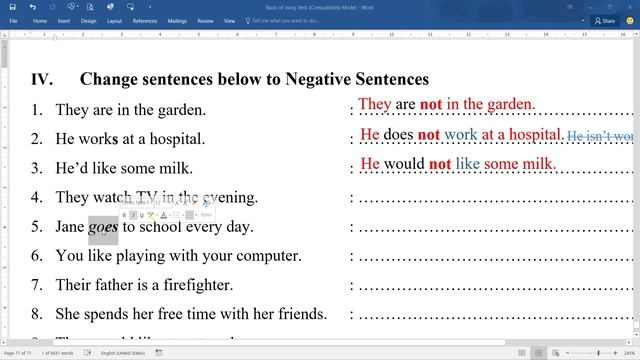The image size is (640, 360).
Task: Click the zoom out minus button
Action: 567,353
